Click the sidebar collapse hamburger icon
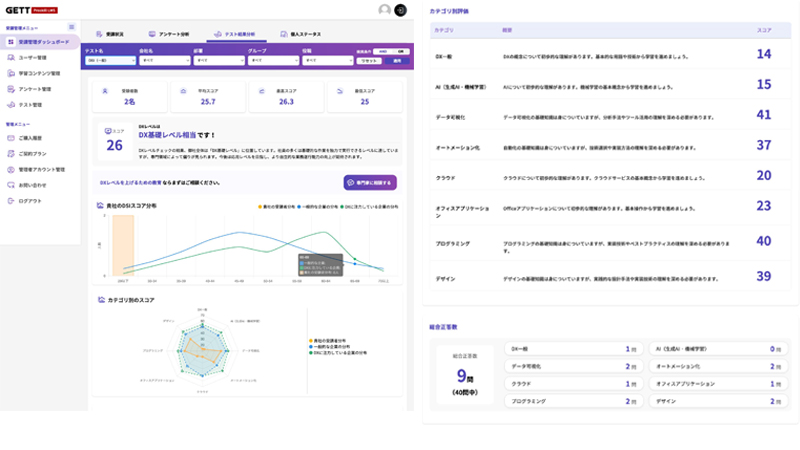The height and width of the screenshot is (450, 800). 71,27
